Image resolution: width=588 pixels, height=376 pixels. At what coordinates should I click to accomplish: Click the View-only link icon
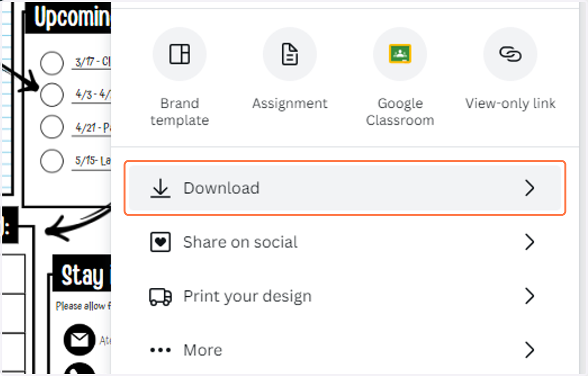(510, 54)
